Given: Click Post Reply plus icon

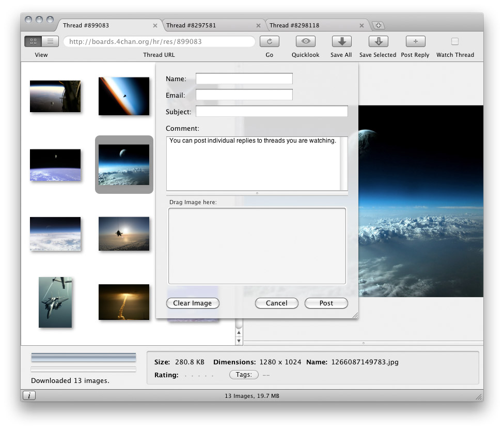Looking at the screenshot, I should pos(415,41).
